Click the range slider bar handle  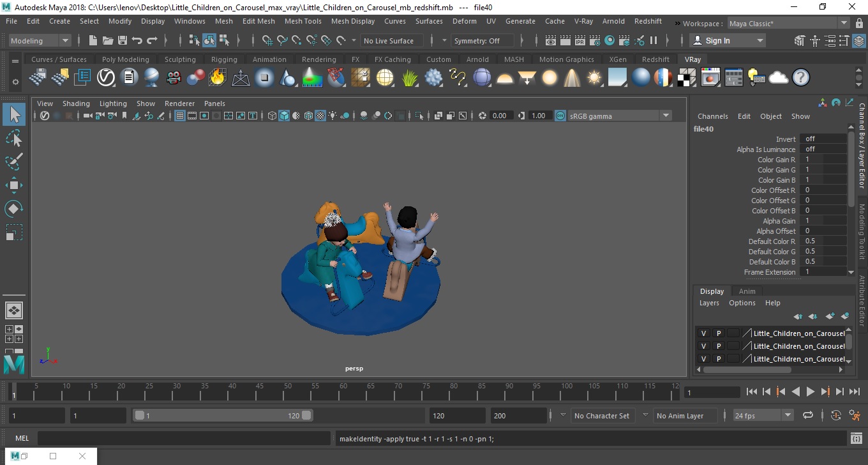(x=223, y=415)
